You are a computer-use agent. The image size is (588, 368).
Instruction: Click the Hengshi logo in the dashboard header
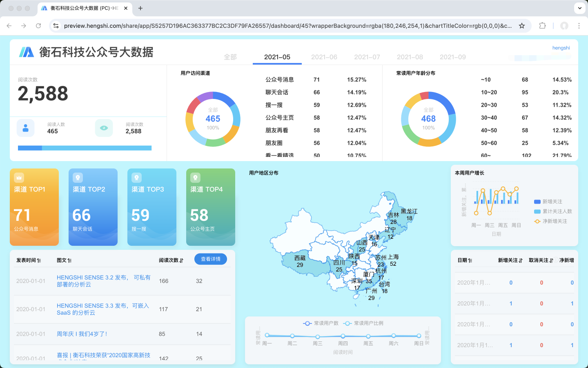pos(27,52)
